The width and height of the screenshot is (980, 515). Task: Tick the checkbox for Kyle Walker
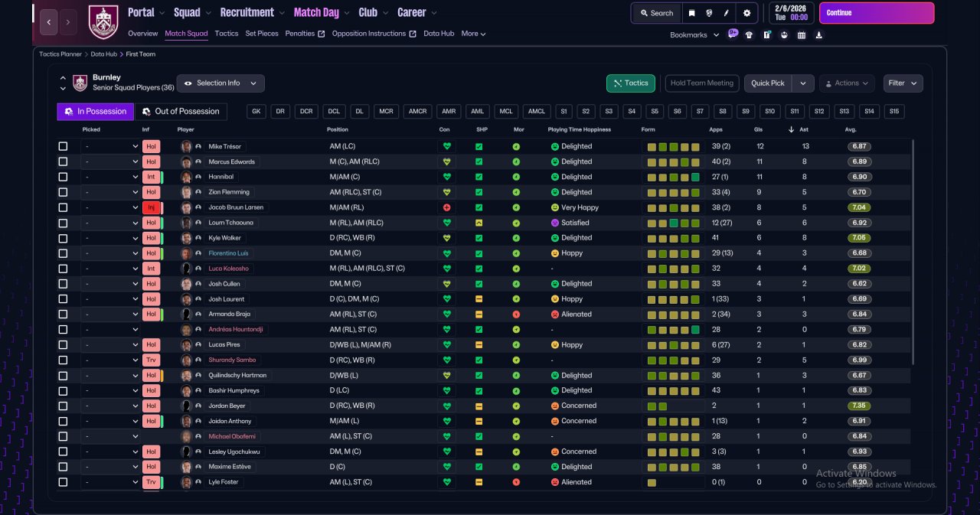(63, 238)
